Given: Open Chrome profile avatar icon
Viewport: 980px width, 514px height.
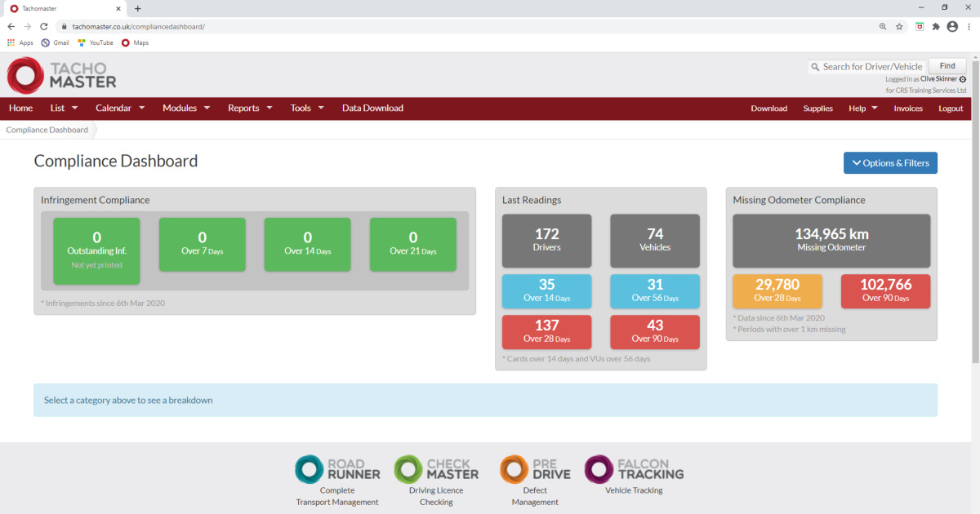Looking at the screenshot, I should coord(951,26).
